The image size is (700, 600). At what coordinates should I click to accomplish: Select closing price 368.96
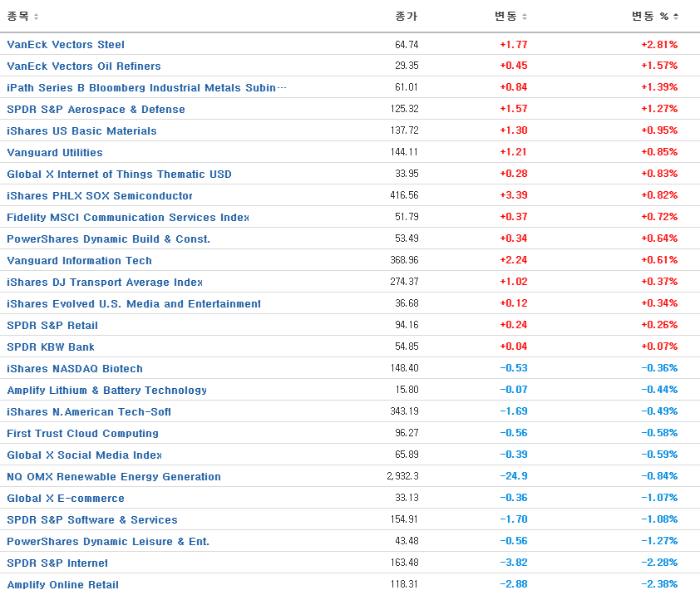pyautogui.click(x=405, y=260)
